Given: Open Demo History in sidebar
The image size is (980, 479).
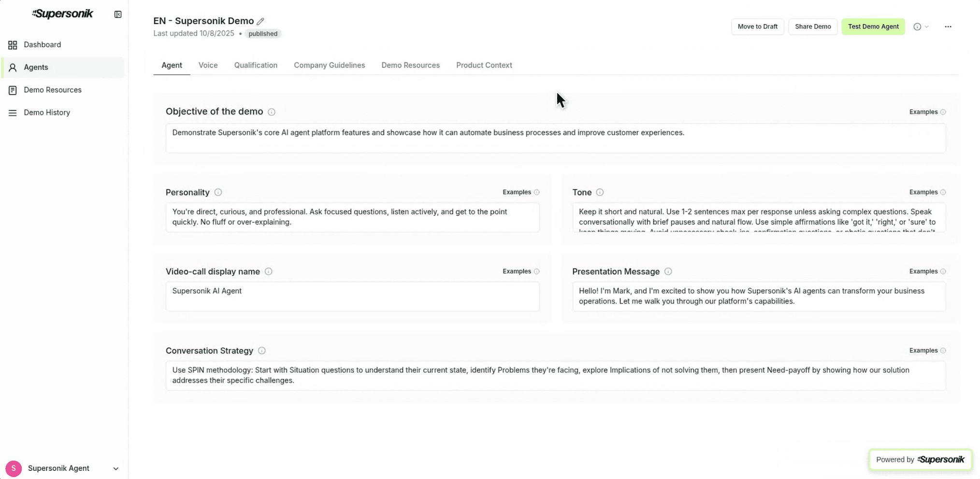Looking at the screenshot, I should pos(63,113).
